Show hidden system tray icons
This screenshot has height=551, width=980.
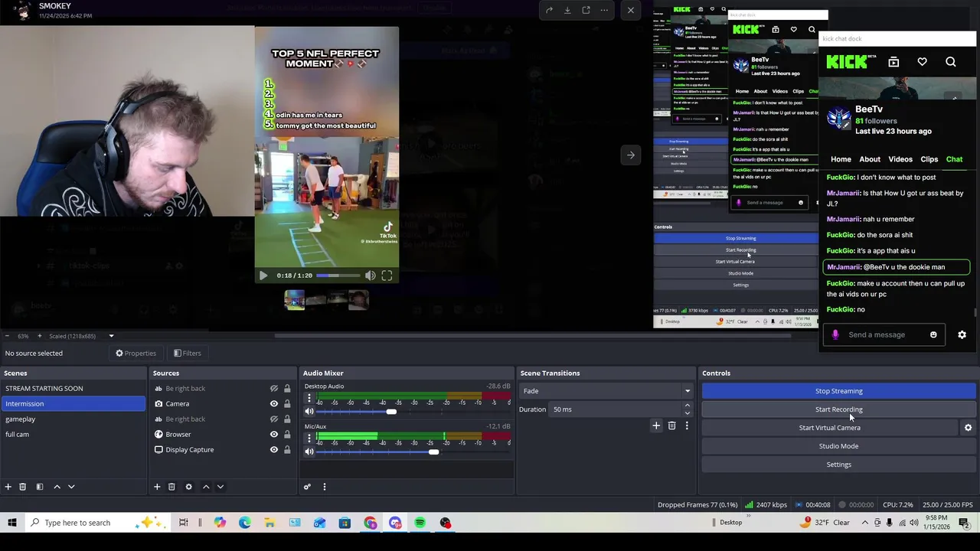coord(865,523)
